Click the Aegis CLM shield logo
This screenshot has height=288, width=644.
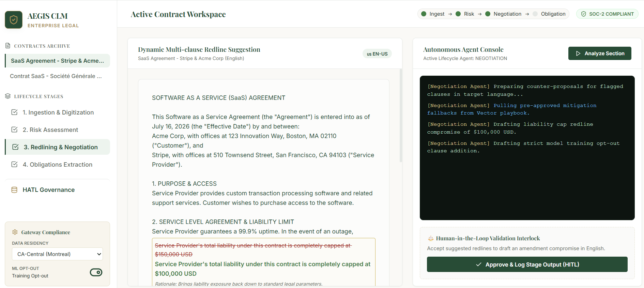[14, 20]
